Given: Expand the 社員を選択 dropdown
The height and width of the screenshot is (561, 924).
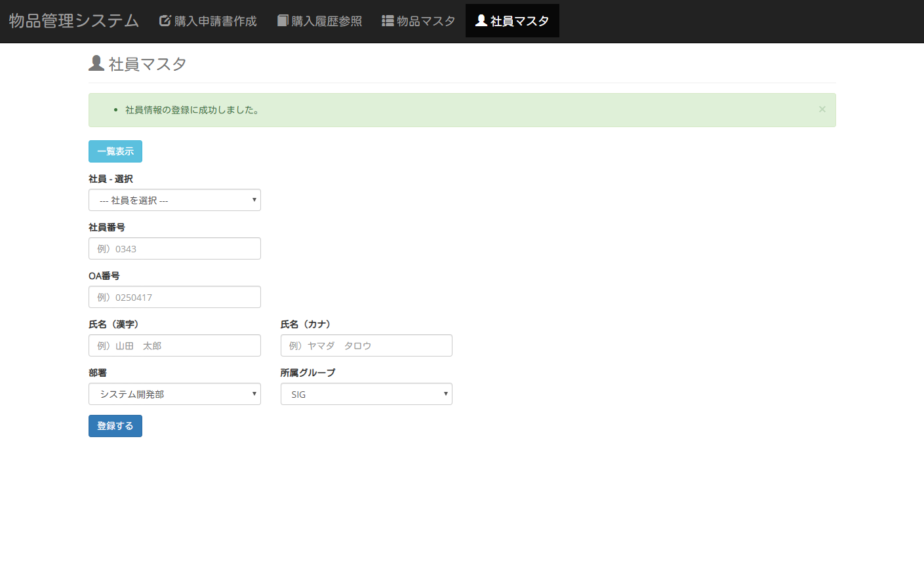Looking at the screenshot, I should tap(174, 200).
